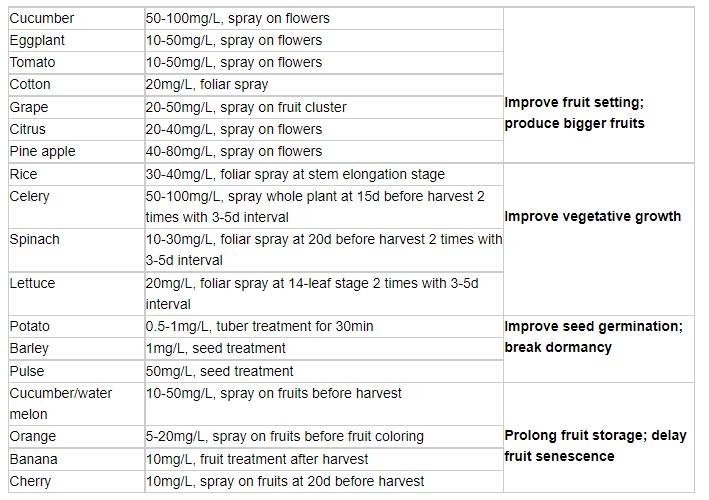Click the Celery crop name
This screenshot has width=709, height=500.
point(30,196)
